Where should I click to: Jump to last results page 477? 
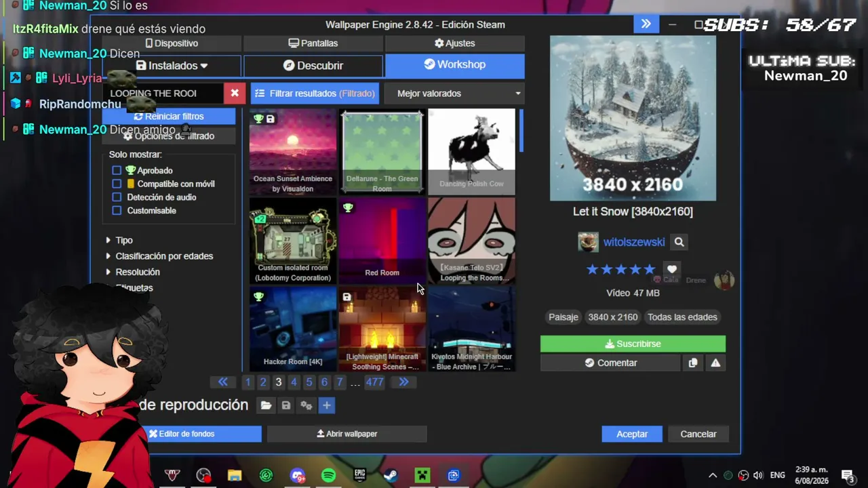[374, 382]
